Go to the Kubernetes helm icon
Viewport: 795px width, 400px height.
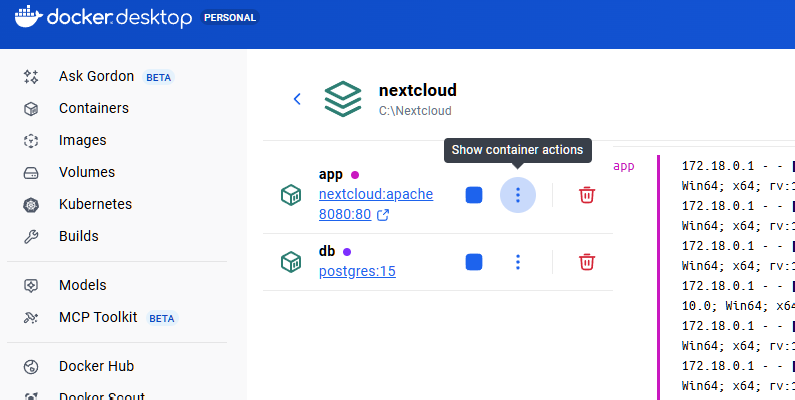click(x=31, y=204)
